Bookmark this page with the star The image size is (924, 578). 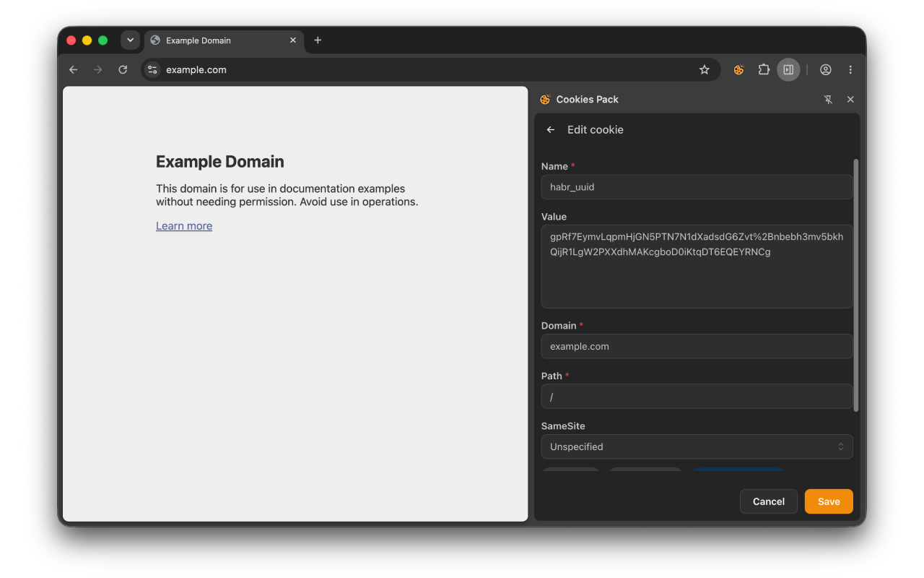pos(705,70)
